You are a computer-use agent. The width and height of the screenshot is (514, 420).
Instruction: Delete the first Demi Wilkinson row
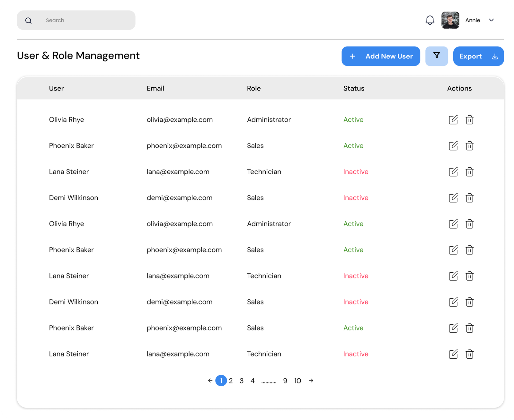470,198
